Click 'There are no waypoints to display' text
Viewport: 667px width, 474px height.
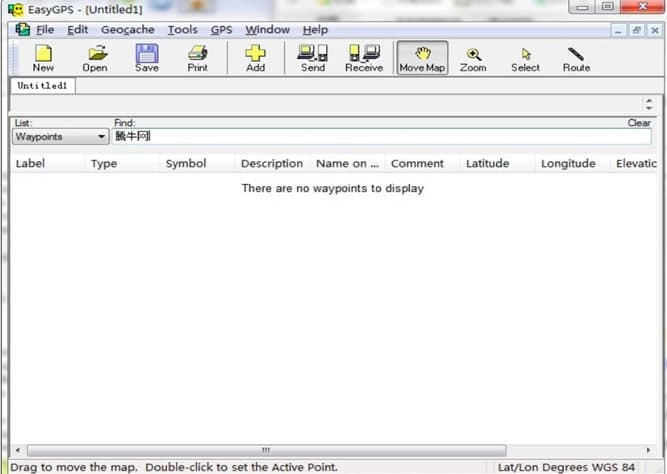coord(333,188)
